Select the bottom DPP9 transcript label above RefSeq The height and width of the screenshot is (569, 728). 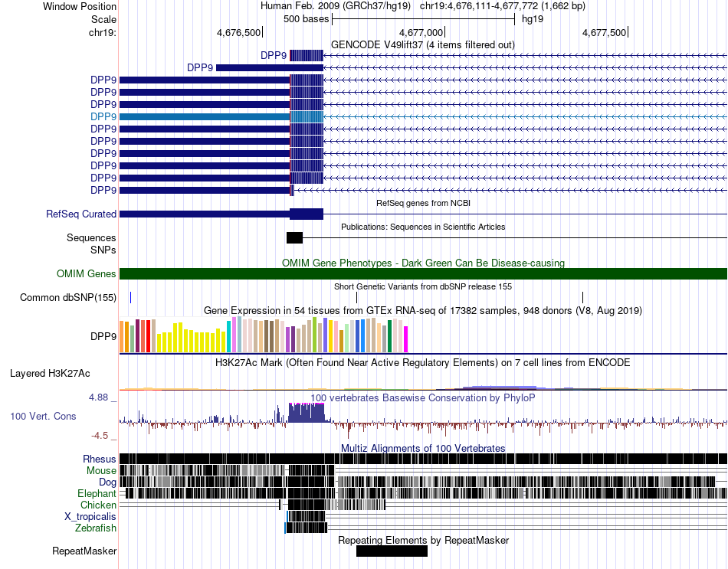103,190
